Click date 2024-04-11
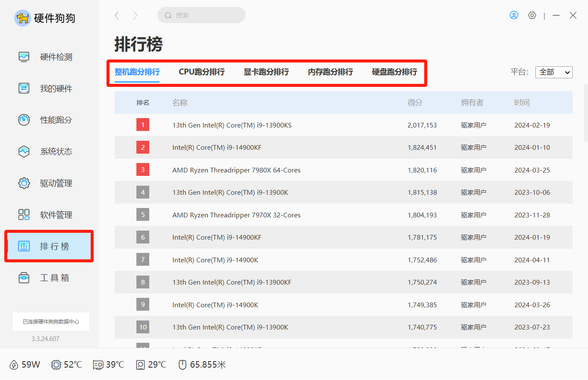 [532, 260]
